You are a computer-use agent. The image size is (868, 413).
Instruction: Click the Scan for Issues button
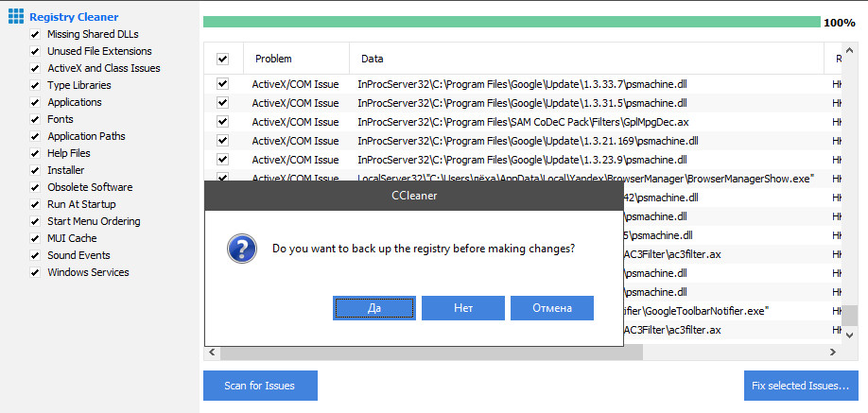pos(260,386)
